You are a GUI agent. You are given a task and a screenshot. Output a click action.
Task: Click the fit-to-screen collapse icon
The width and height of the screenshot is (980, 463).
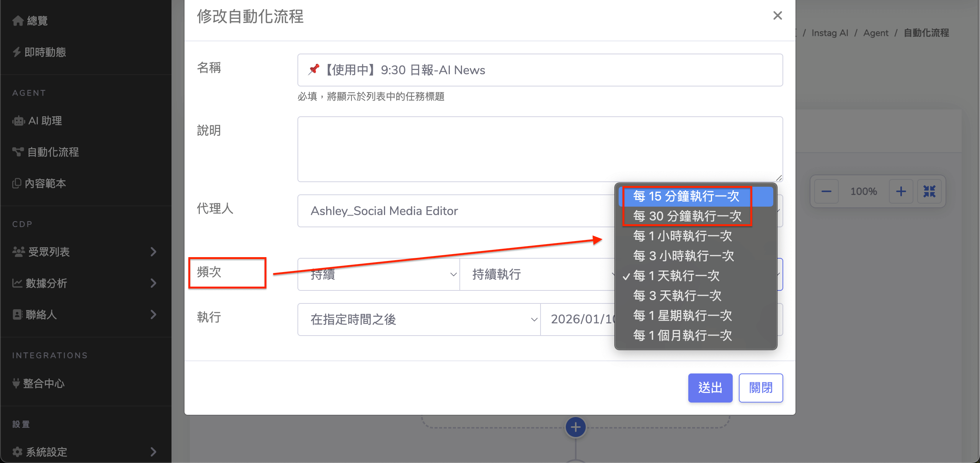click(x=929, y=191)
